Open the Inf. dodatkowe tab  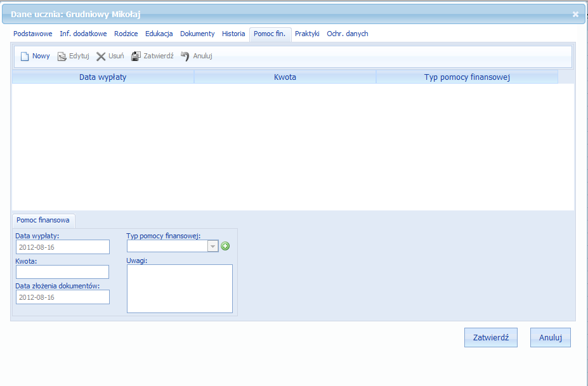(83, 34)
